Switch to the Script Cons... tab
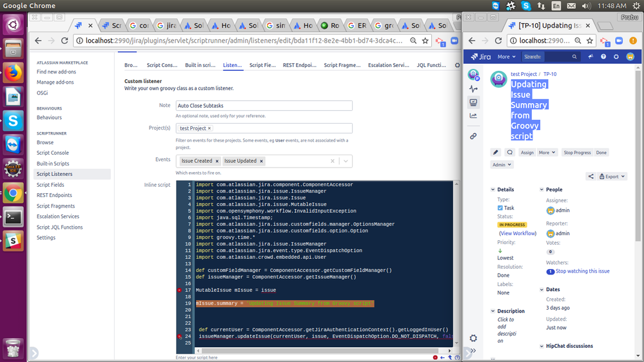 coord(162,65)
